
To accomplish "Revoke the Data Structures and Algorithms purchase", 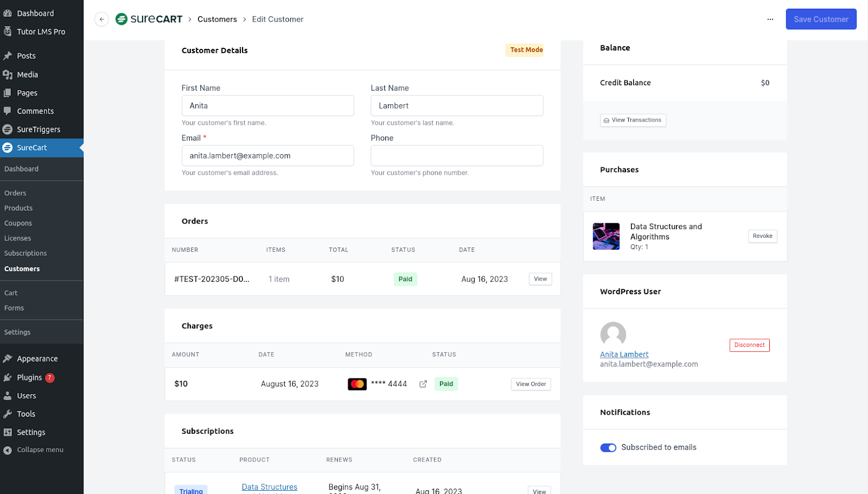I will (x=762, y=236).
